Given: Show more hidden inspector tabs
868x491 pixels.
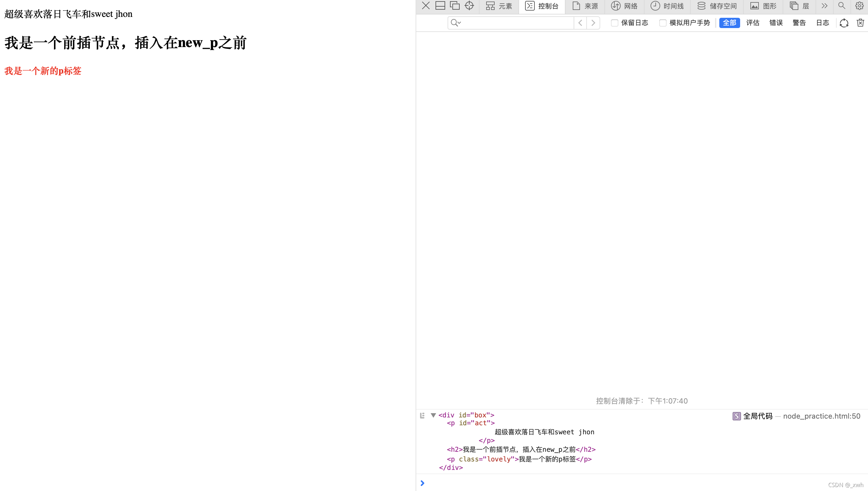Looking at the screenshot, I should pos(824,6).
